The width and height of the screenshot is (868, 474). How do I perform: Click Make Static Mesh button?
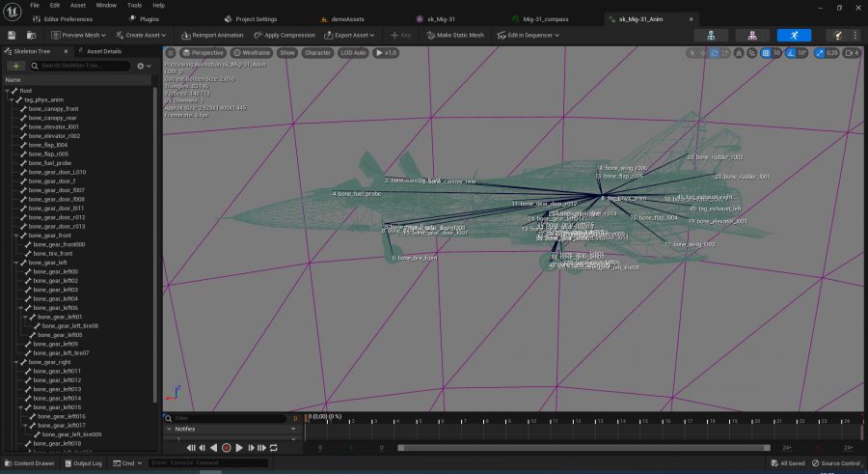point(455,35)
